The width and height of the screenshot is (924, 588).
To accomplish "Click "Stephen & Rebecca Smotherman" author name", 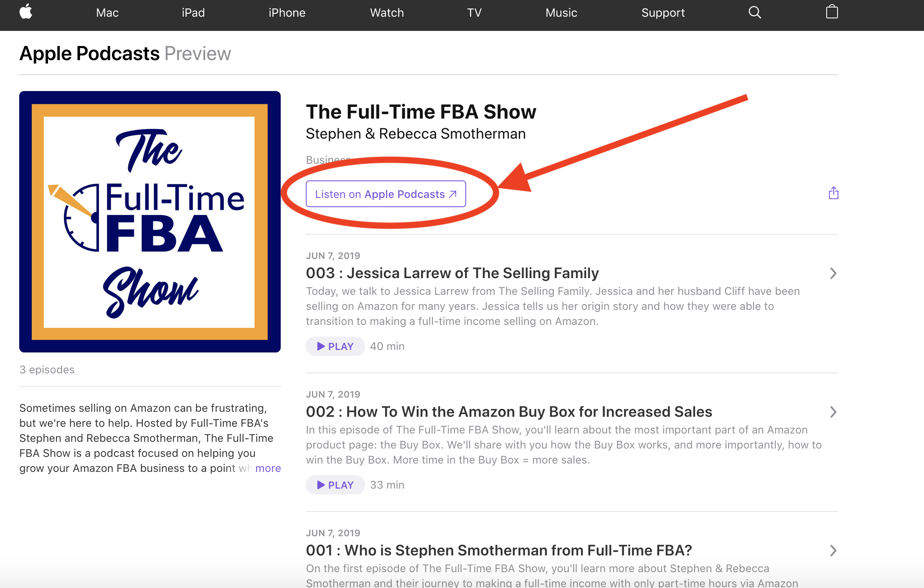I will pyautogui.click(x=416, y=134).
